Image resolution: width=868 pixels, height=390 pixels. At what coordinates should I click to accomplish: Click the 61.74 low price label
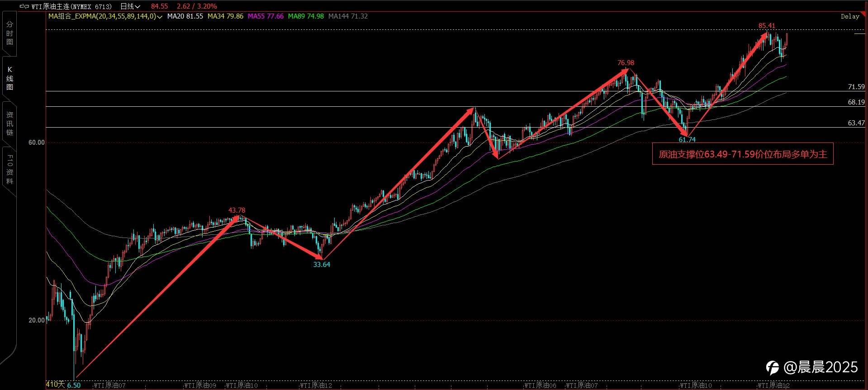click(687, 140)
